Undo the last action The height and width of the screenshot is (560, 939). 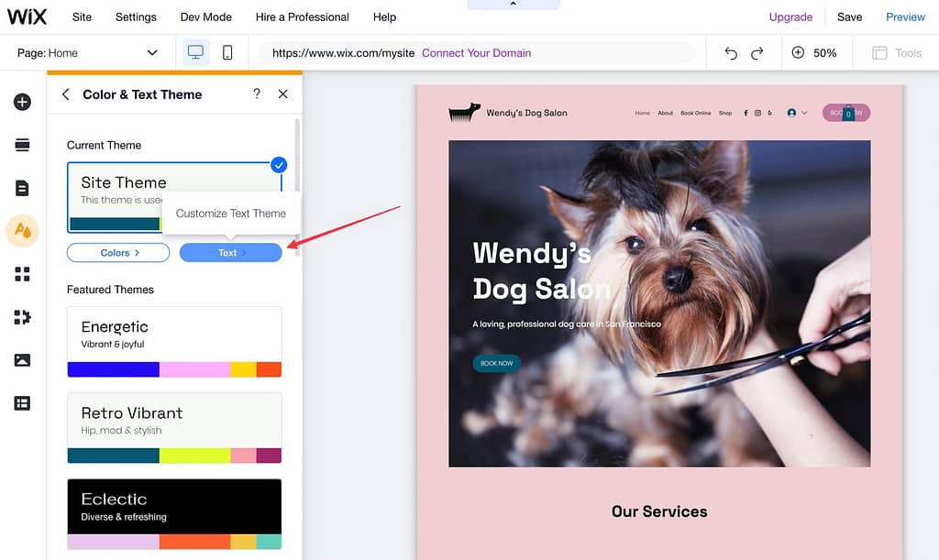coord(731,53)
